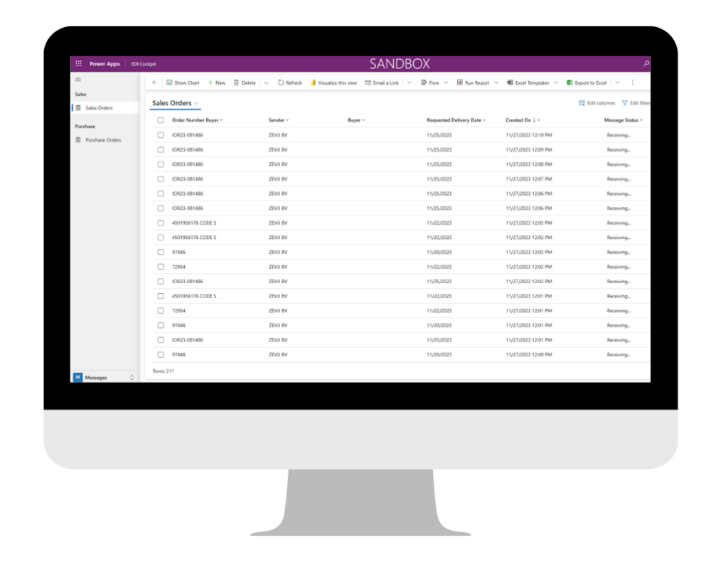The image size is (728, 572).
Task: Open the Run Report dropdown arrow
Action: pos(496,83)
